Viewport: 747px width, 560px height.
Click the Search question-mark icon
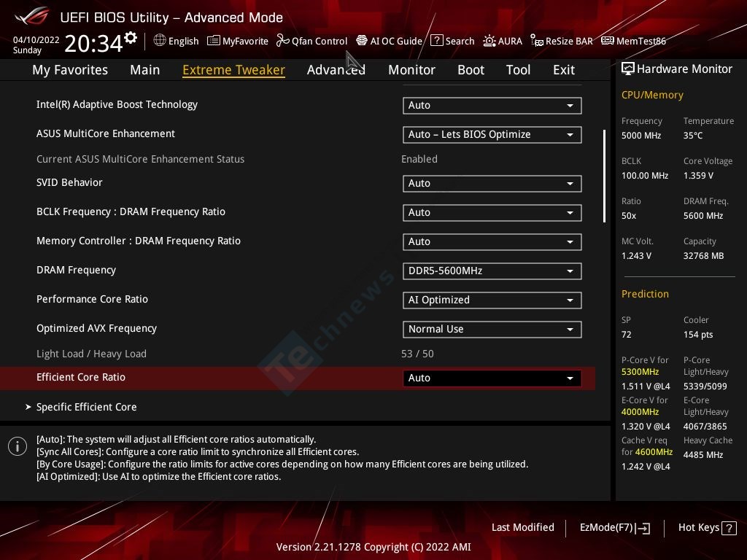click(436, 41)
